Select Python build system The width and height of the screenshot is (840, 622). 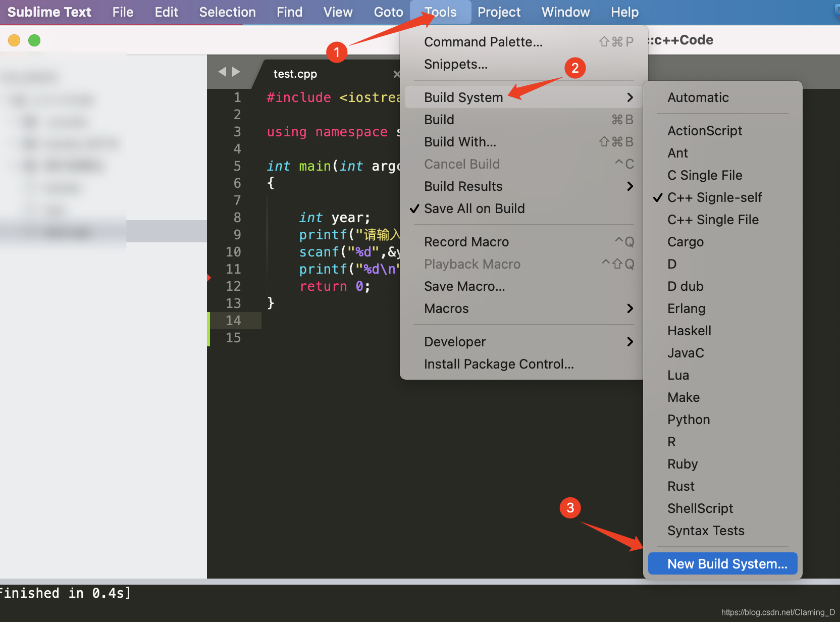click(x=722, y=420)
